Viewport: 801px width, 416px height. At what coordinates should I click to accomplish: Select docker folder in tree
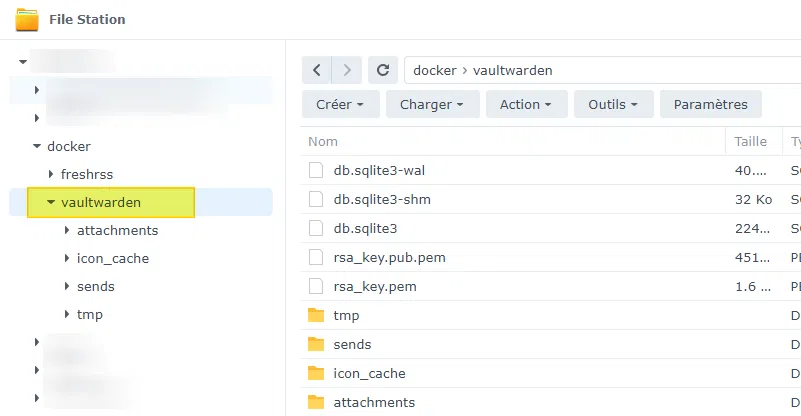pos(69,146)
